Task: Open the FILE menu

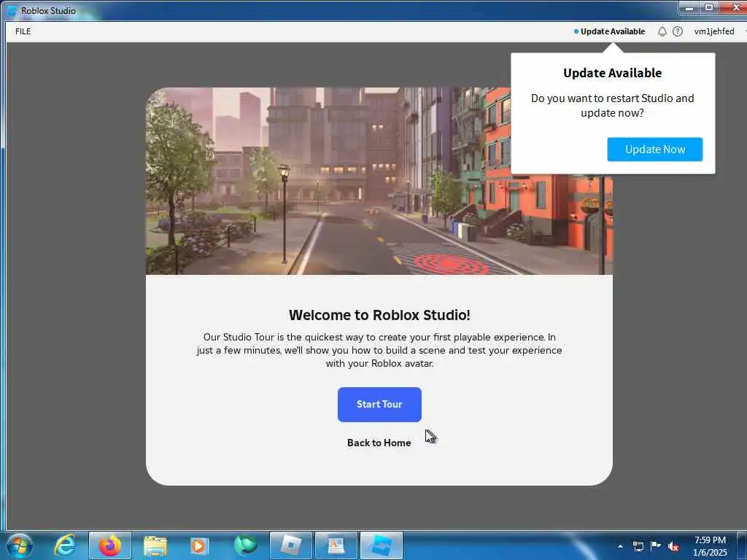Action: 23,31
